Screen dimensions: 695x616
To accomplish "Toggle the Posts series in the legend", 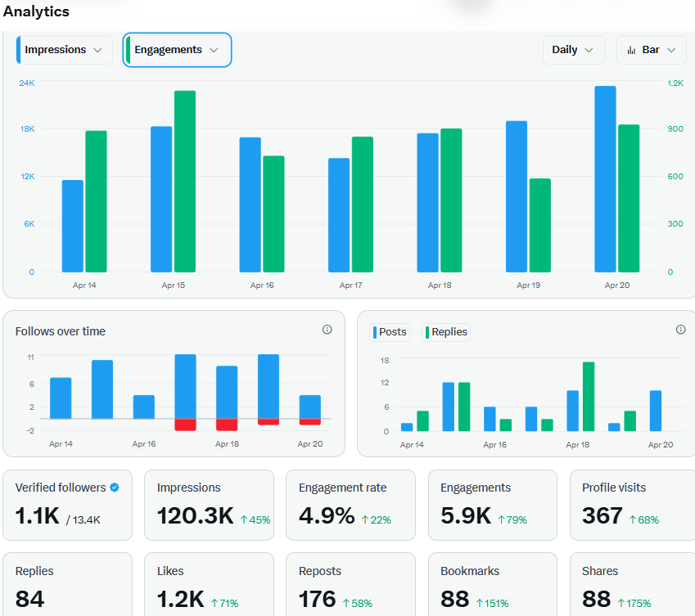I will 390,332.
